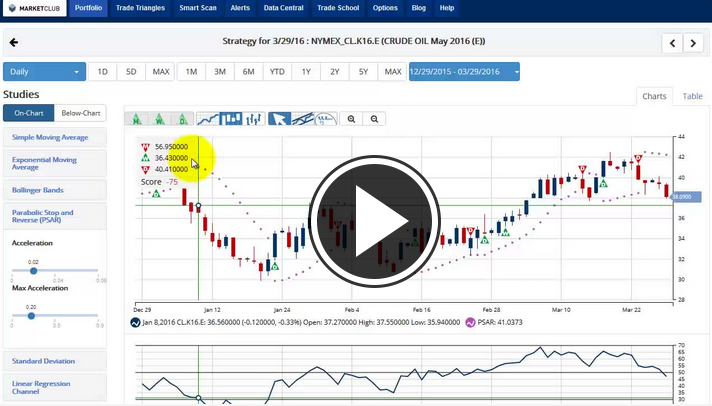712x406 pixels.
Task: Open the Daily interval dropdown
Action: pos(45,72)
